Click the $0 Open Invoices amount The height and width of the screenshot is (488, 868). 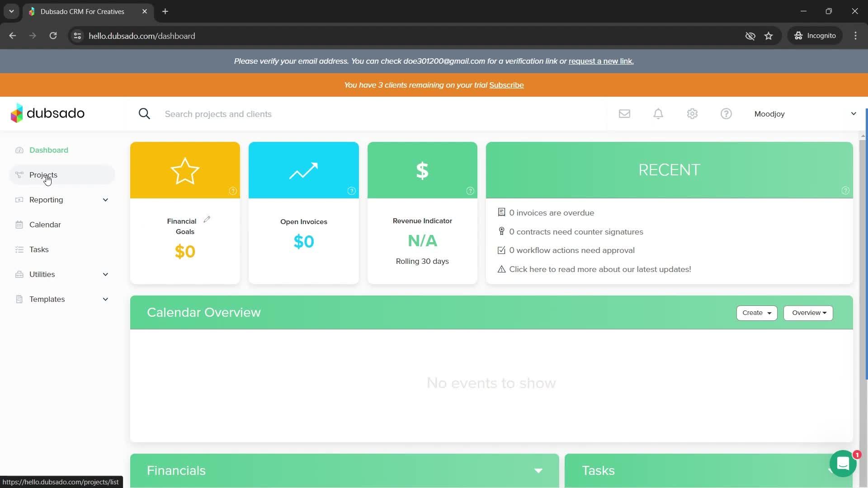(304, 241)
